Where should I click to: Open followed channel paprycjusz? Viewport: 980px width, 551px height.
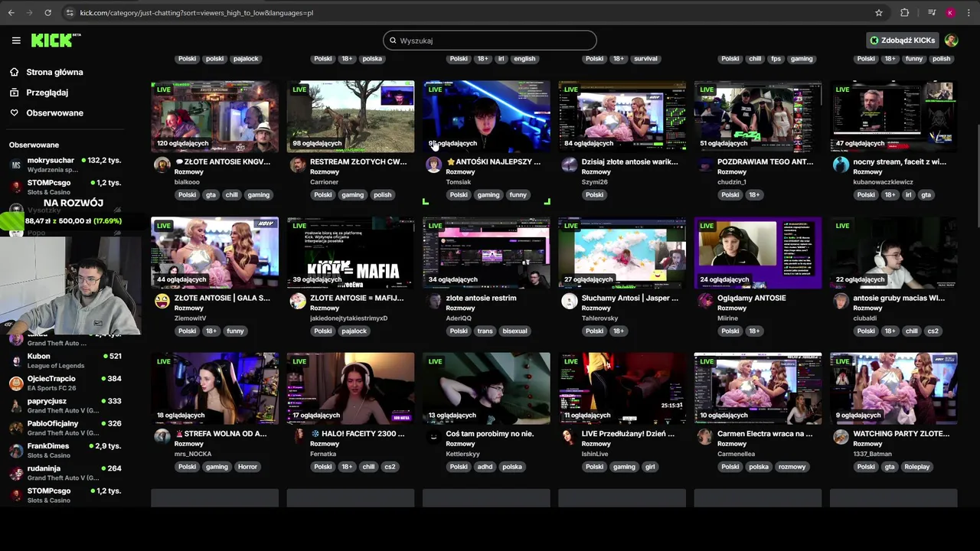coord(65,406)
